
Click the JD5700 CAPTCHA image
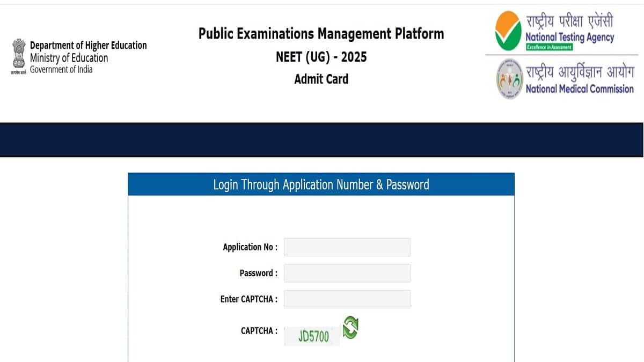tap(312, 337)
